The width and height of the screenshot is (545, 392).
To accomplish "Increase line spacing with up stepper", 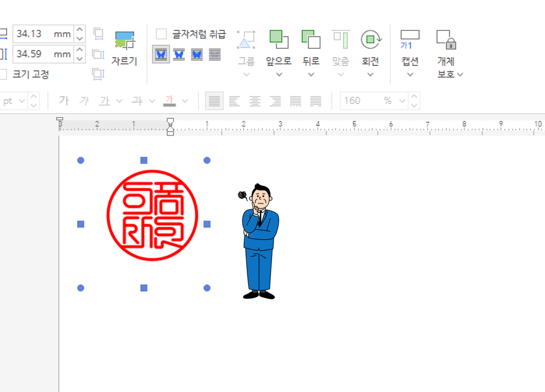I will tap(414, 97).
